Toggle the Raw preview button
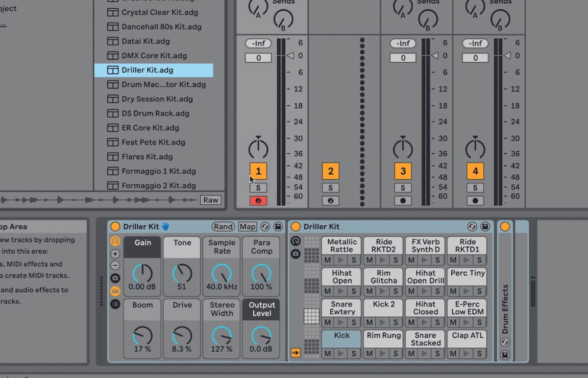 coord(211,200)
